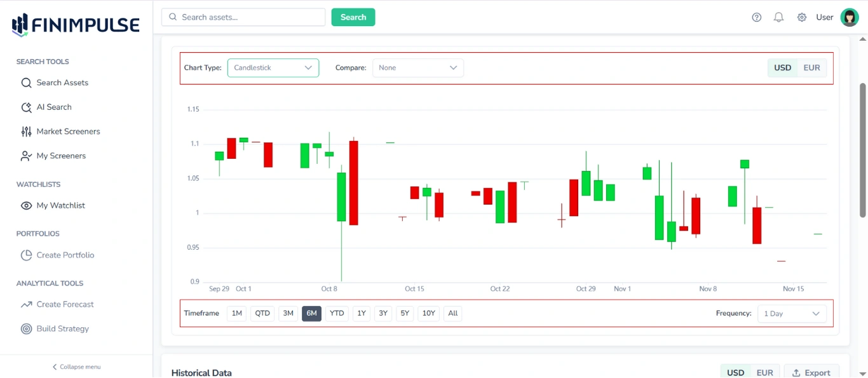Collapse the sidebar menu
The height and width of the screenshot is (378, 868).
[x=76, y=367]
